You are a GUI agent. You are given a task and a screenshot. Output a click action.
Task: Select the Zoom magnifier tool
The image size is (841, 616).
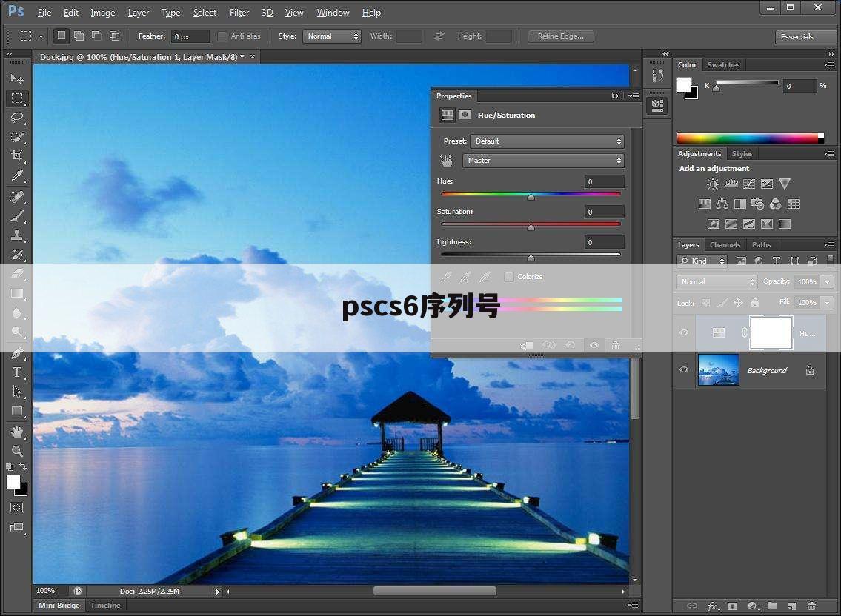(x=17, y=451)
